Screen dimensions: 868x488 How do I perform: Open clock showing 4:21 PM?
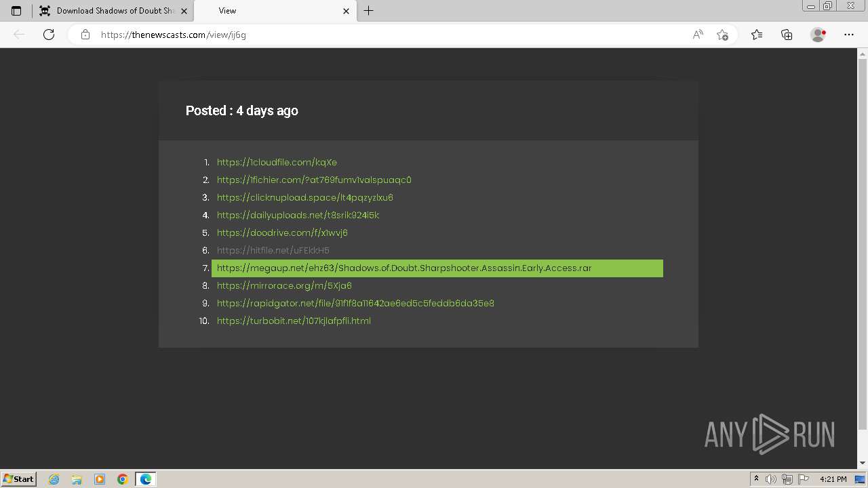point(833,479)
